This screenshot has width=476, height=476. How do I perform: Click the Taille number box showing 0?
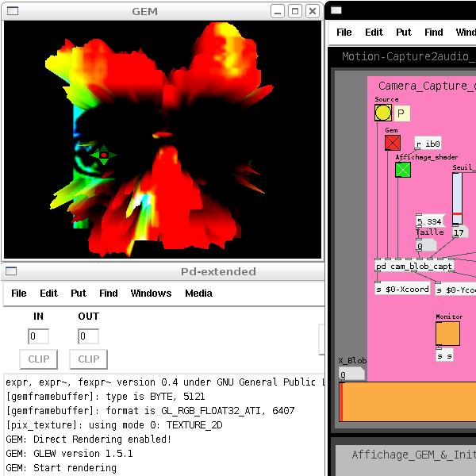tap(425, 245)
